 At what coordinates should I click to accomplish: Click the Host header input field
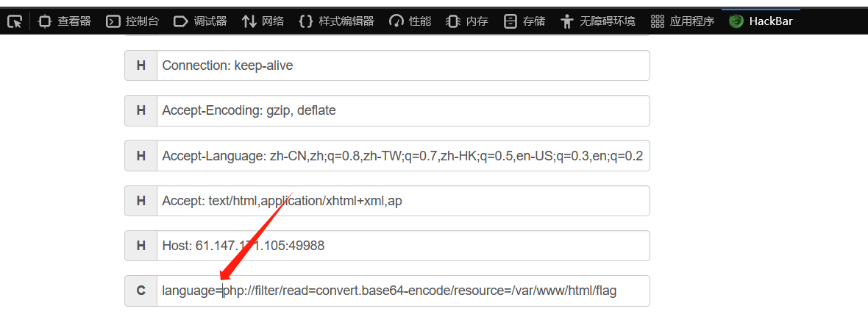(403, 246)
